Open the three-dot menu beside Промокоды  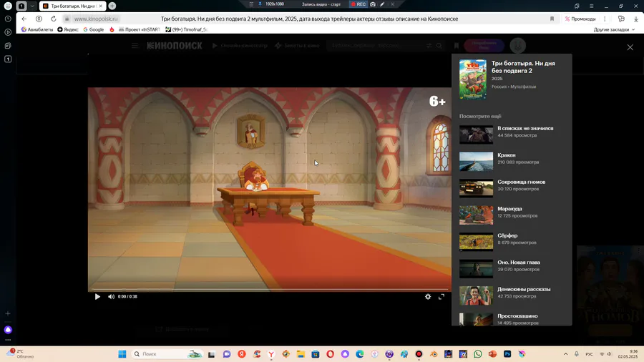coord(605,19)
